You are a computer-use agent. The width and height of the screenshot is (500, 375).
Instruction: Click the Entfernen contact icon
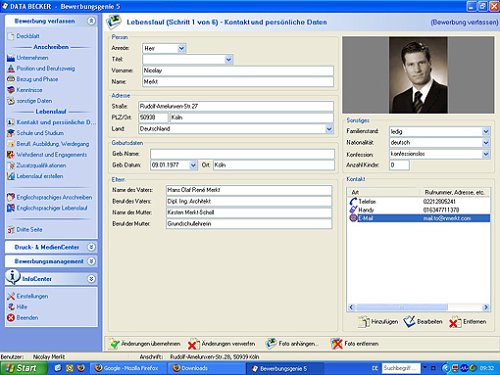(x=455, y=322)
